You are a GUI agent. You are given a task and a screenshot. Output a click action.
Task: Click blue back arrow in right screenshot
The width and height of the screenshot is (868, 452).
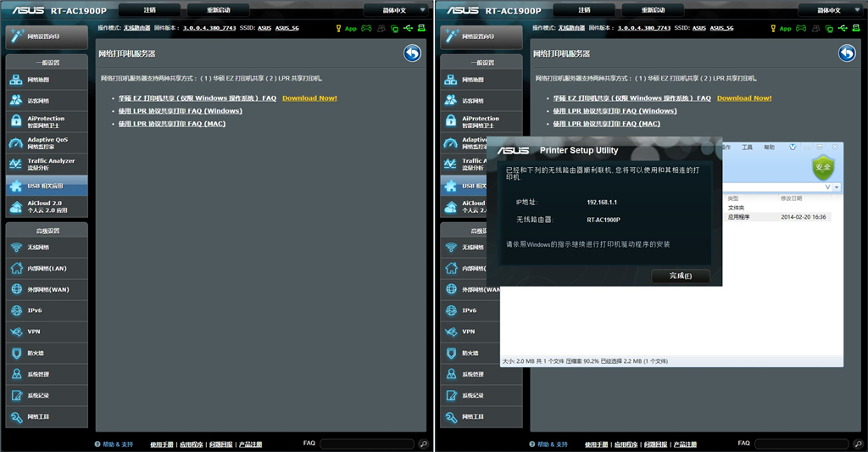click(x=847, y=53)
